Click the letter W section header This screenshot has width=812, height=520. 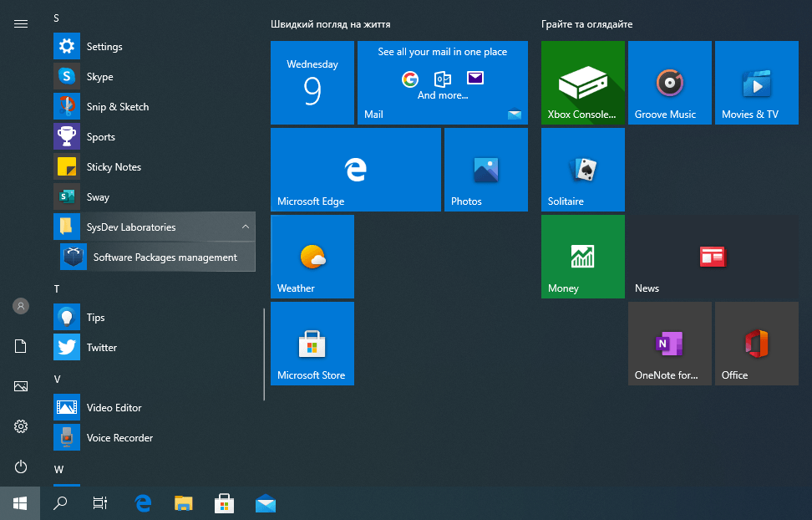(58, 469)
